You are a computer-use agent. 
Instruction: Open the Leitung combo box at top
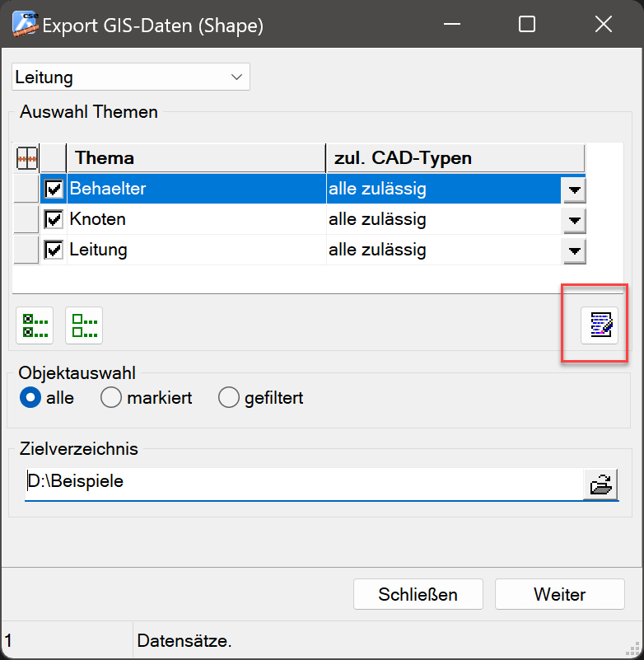pyautogui.click(x=131, y=77)
